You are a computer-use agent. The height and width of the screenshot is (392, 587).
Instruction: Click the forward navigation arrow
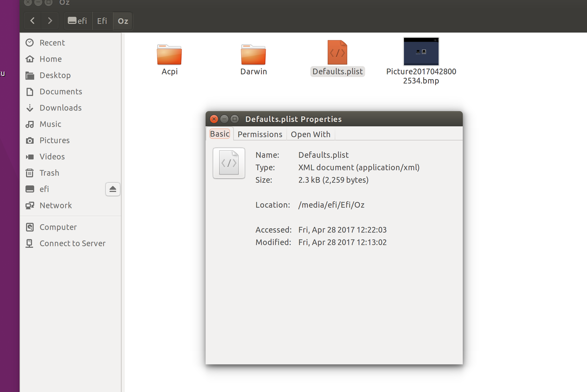click(50, 21)
